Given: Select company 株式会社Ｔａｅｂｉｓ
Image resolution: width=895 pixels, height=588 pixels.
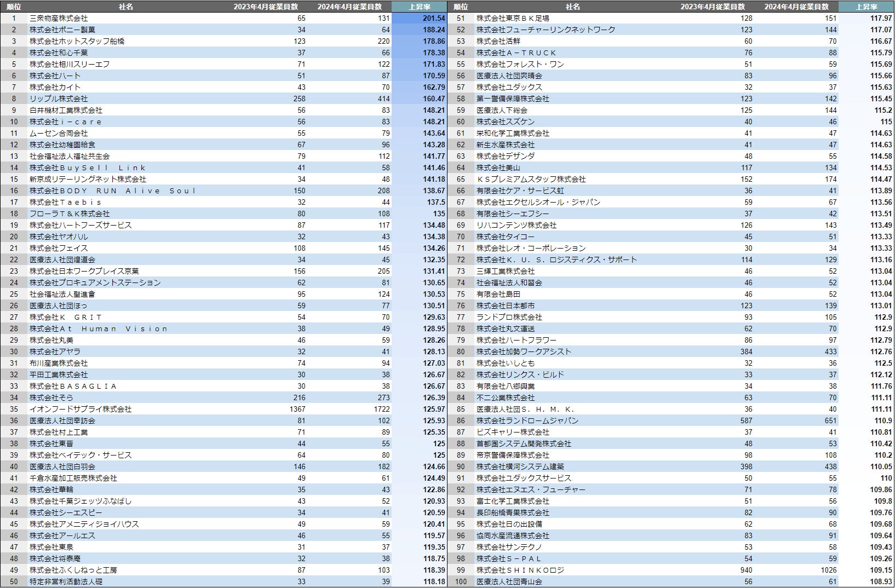Looking at the screenshot, I should pyautogui.click(x=126, y=202).
